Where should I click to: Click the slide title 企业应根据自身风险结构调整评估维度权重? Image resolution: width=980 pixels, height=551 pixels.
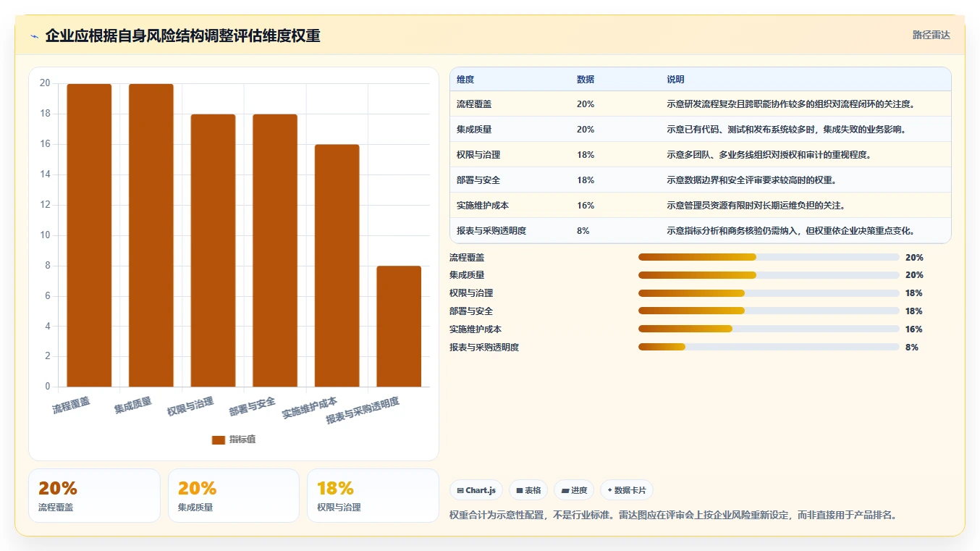pyautogui.click(x=182, y=35)
